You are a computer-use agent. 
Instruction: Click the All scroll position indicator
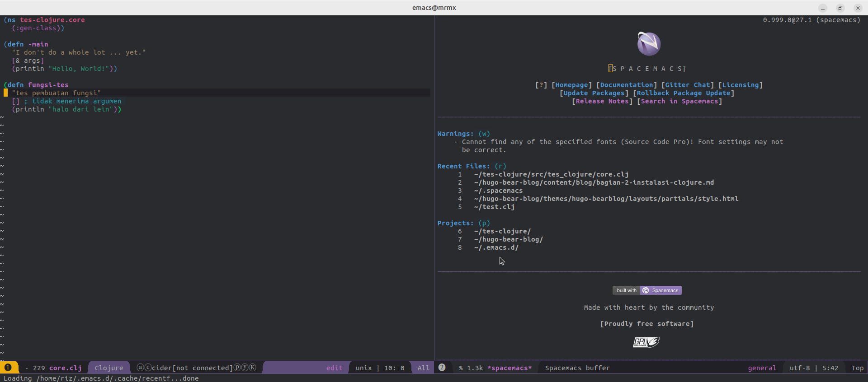424,368
